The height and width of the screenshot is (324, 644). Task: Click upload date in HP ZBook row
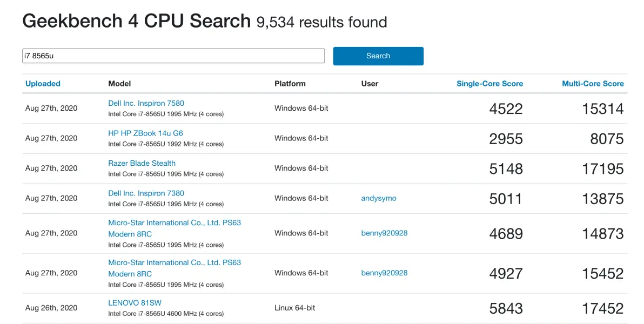(51, 138)
